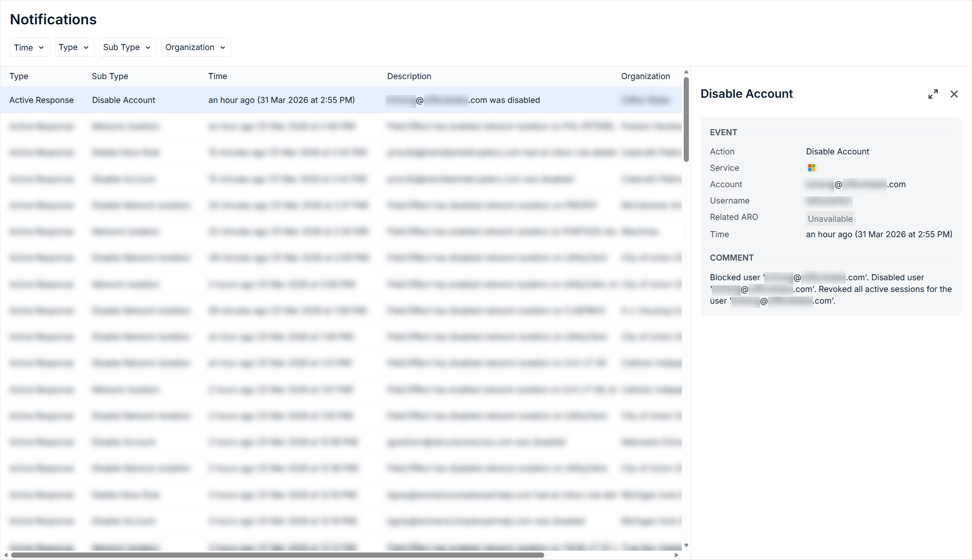This screenshot has height=560, width=972.
Task: Click the vertical scrollbar thumb
Action: point(686,119)
